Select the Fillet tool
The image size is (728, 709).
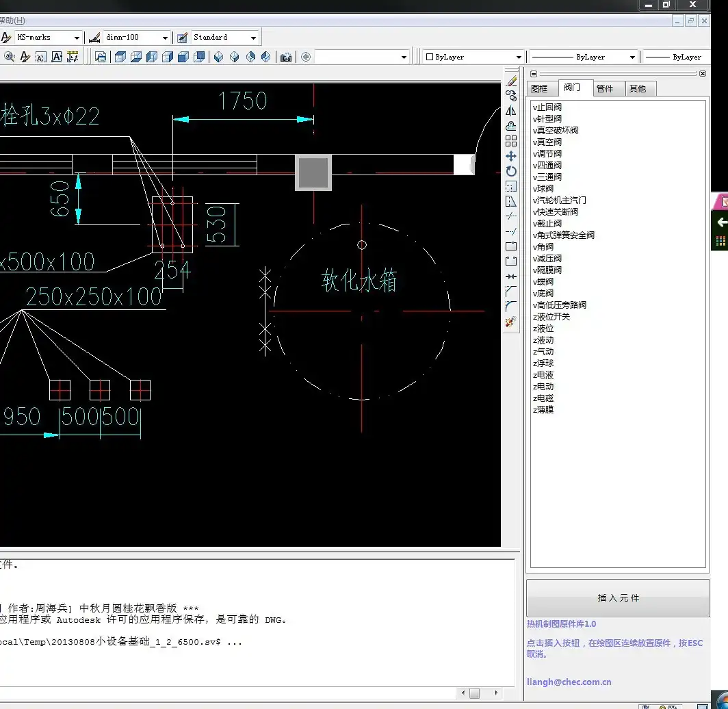(511, 306)
